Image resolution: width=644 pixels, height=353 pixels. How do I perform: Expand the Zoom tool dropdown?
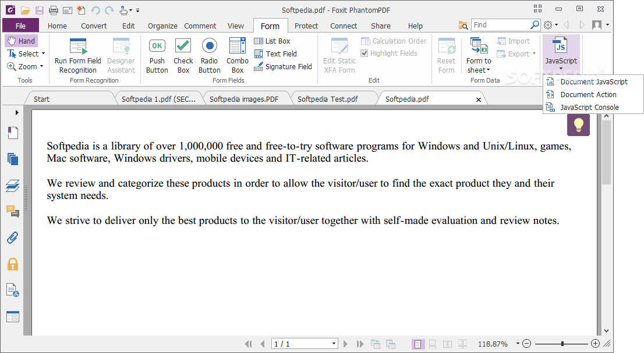pyautogui.click(x=41, y=66)
